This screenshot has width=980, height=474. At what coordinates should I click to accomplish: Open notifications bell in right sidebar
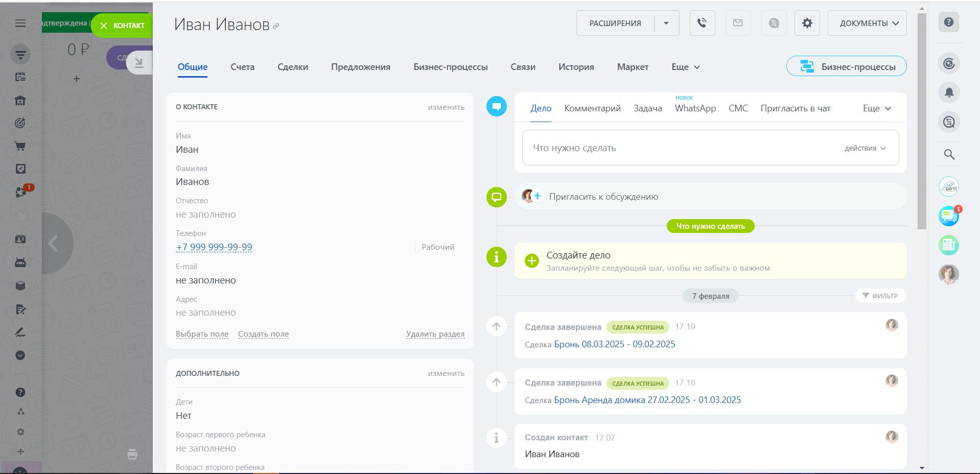[949, 92]
